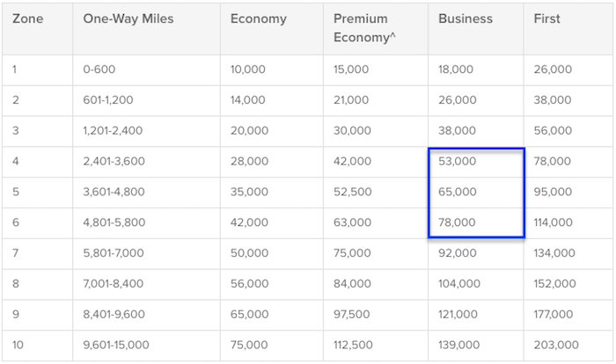Select the 9,601-15,000 miles range cell
This screenshot has width=616, height=364.
pyautogui.click(x=116, y=346)
